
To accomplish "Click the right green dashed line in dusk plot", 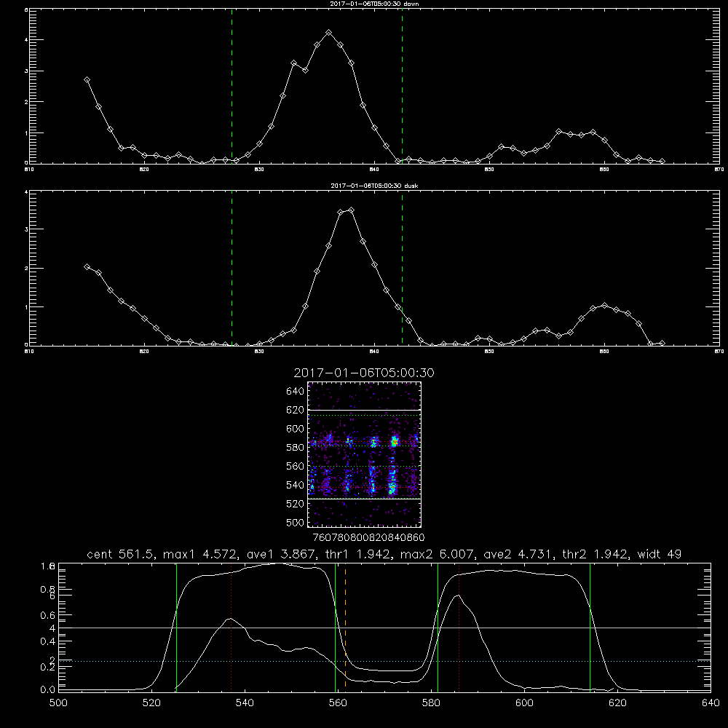I will [x=402, y=269].
